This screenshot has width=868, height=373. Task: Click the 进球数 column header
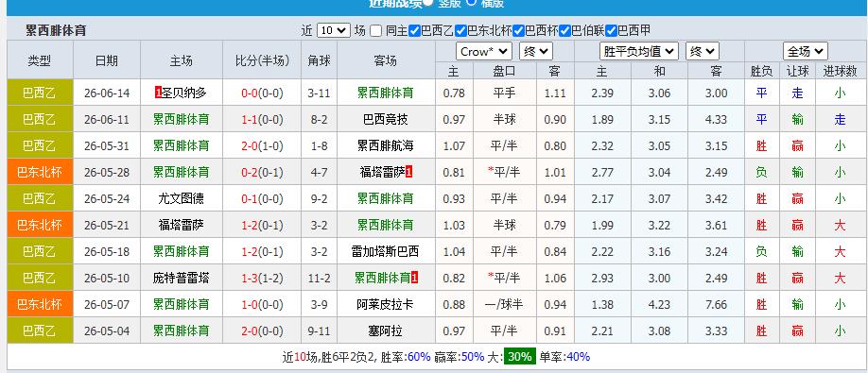pos(840,71)
